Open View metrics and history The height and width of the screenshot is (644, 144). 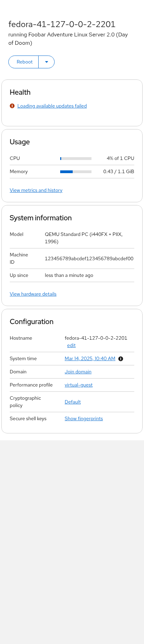pyautogui.click(x=36, y=190)
